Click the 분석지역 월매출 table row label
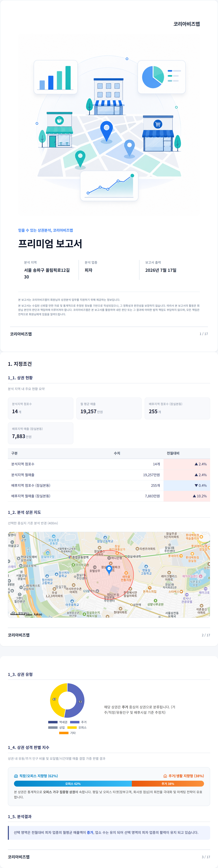 [23, 475]
